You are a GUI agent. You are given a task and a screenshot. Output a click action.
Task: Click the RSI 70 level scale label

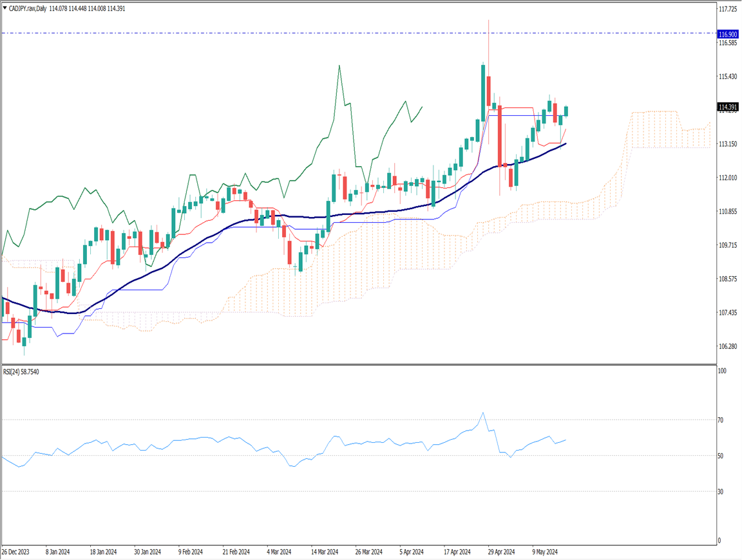click(722, 420)
